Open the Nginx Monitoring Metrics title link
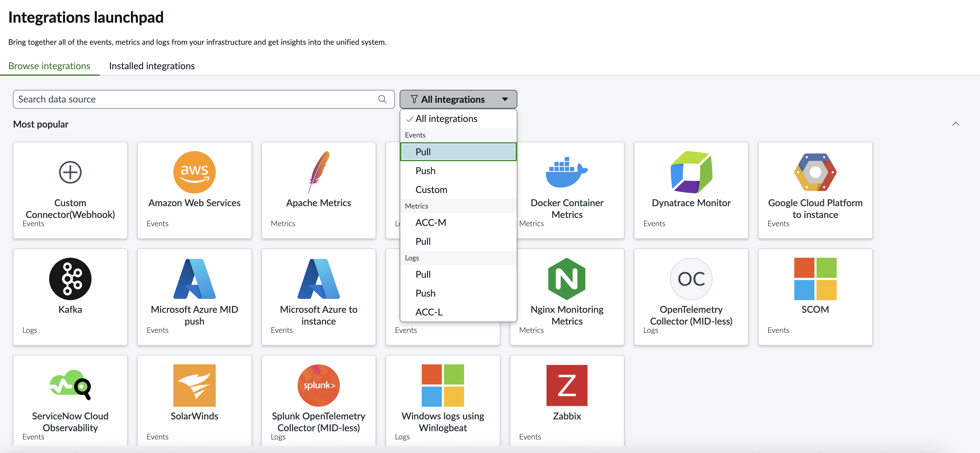 coord(567,315)
